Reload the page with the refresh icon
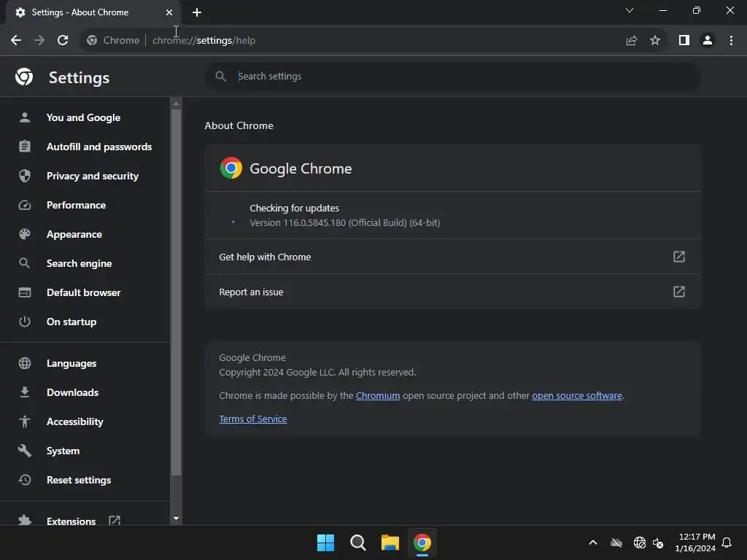The height and width of the screenshot is (560, 747). point(63,41)
